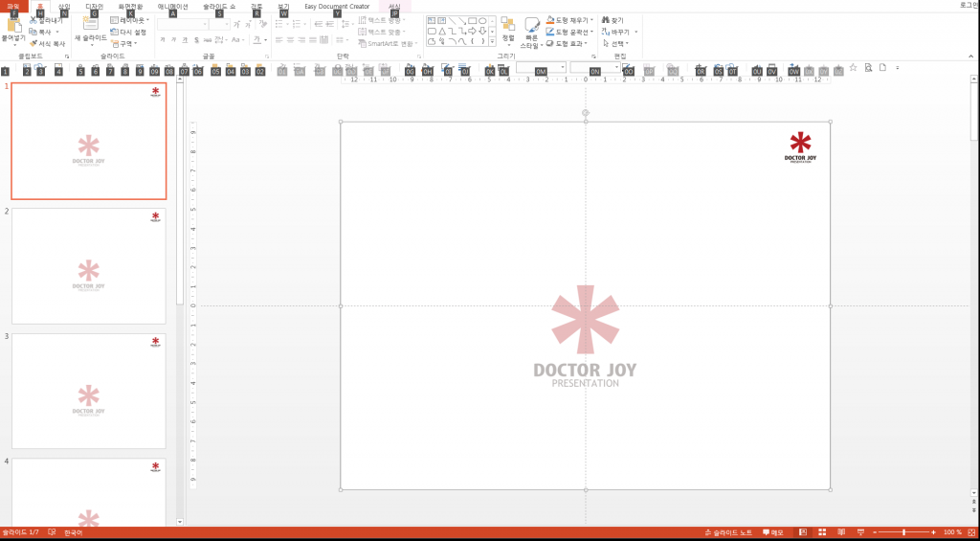Image resolution: width=980 pixels, height=541 pixels.
Task: Expand the shapes gallery more button
Action: coord(493,41)
